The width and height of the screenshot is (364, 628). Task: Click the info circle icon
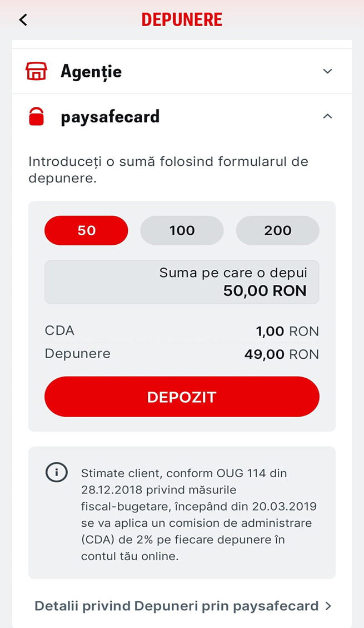tap(56, 473)
